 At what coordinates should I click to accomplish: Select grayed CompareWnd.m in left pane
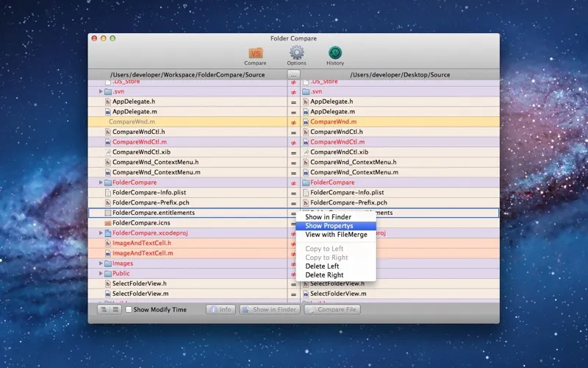click(132, 121)
